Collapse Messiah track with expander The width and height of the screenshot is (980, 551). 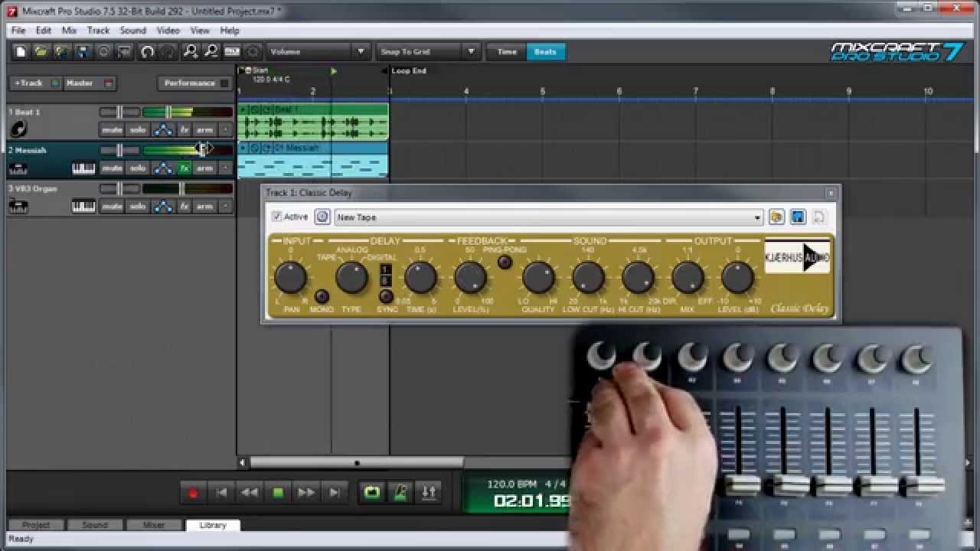tap(226, 168)
